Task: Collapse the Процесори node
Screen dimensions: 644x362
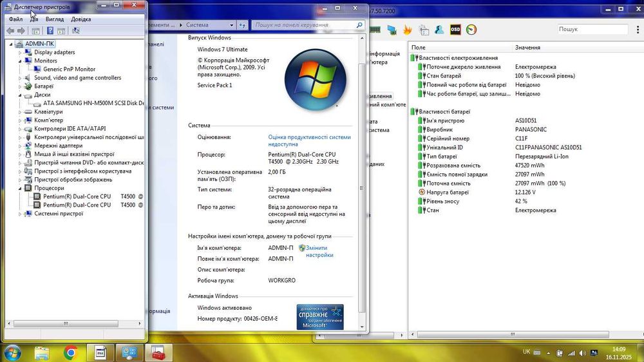Action: [x=20, y=188]
